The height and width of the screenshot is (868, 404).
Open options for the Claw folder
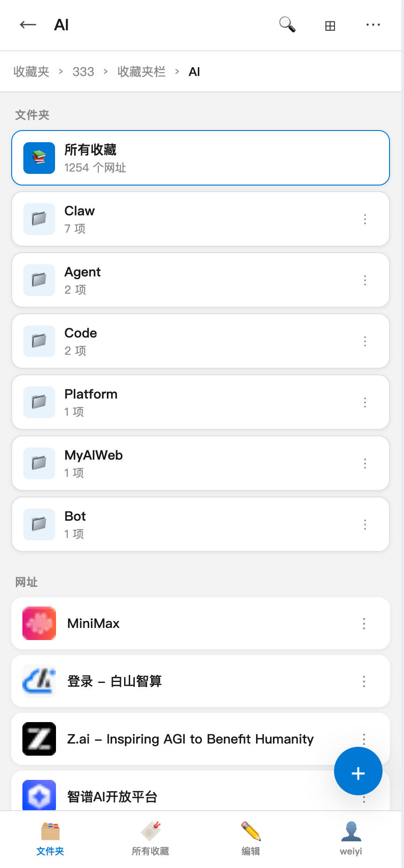tap(365, 219)
